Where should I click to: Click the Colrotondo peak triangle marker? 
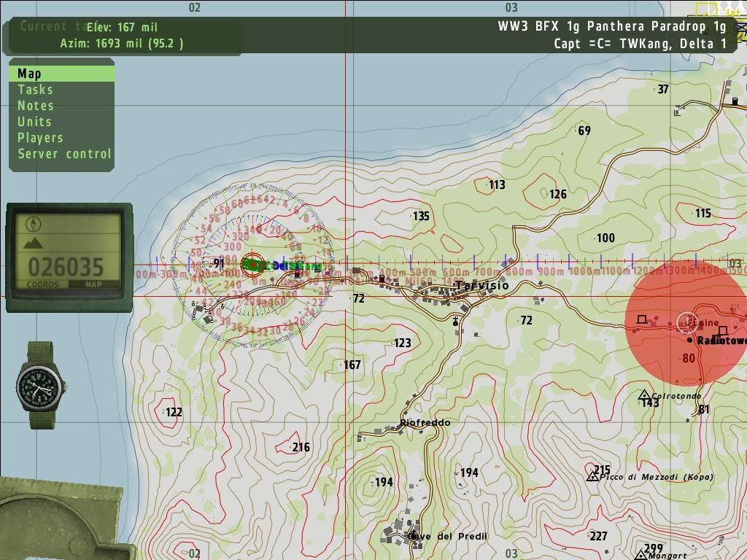pyautogui.click(x=644, y=396)
